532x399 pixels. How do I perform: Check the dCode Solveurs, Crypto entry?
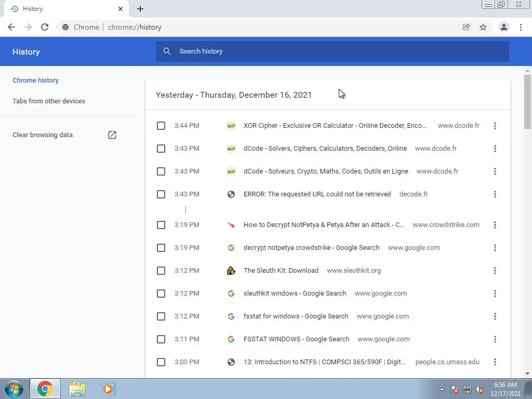tap(161, 171)
